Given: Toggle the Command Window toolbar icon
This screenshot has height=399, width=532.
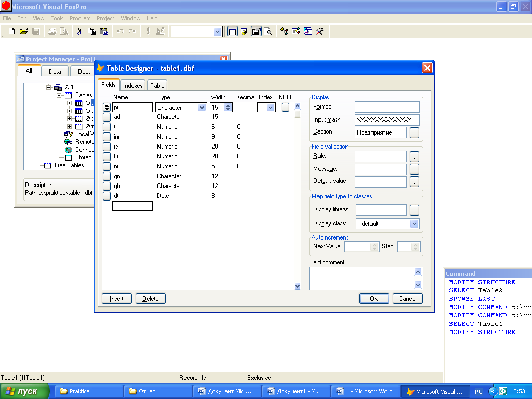Looking at the screenshot, I should coord(232,32).
